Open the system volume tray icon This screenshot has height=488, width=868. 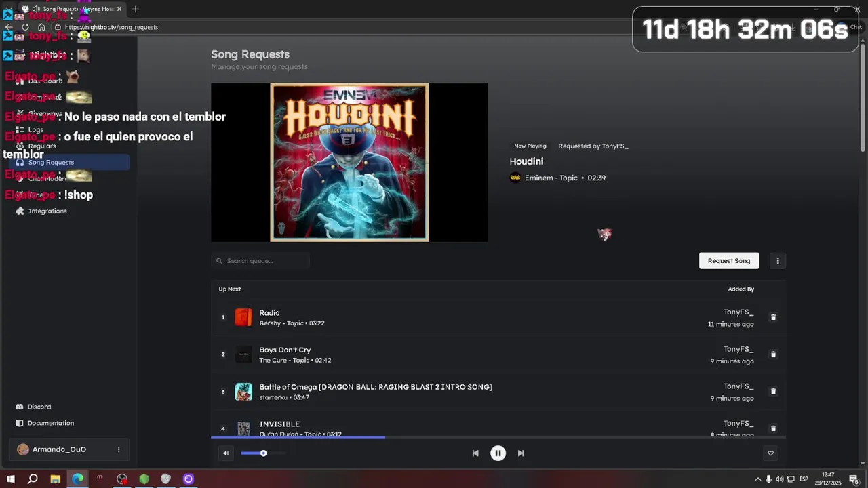click(779, 479)
